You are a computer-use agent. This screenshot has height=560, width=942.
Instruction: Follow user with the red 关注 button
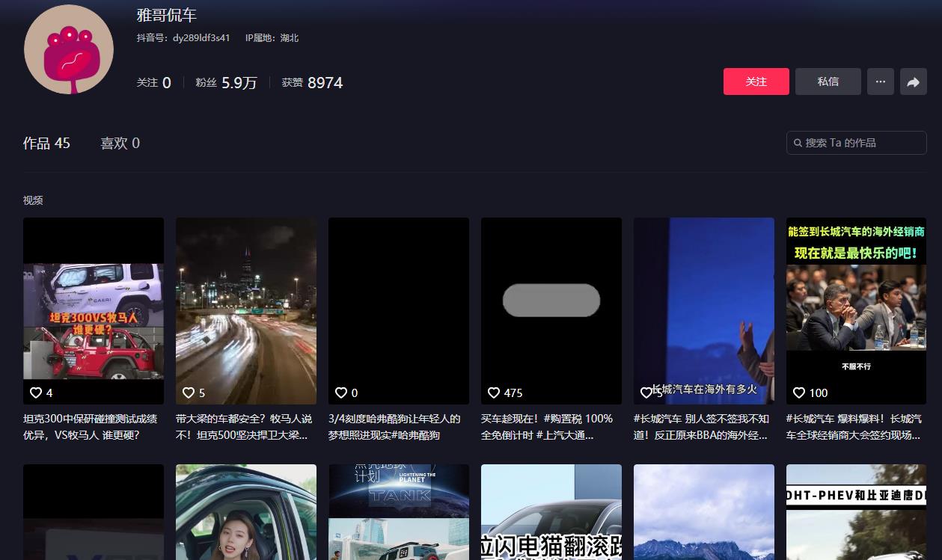tap(756, 81)
